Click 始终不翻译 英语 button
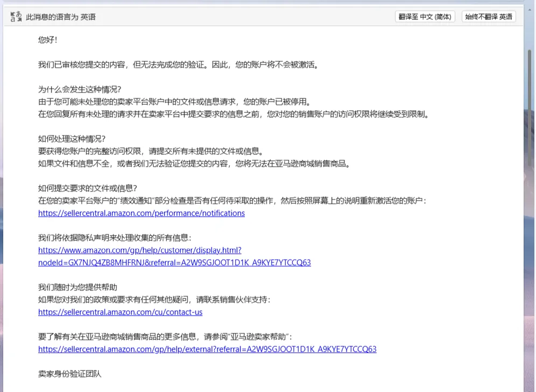The height and width of the screenshot is (392, 536). (489, 17)
